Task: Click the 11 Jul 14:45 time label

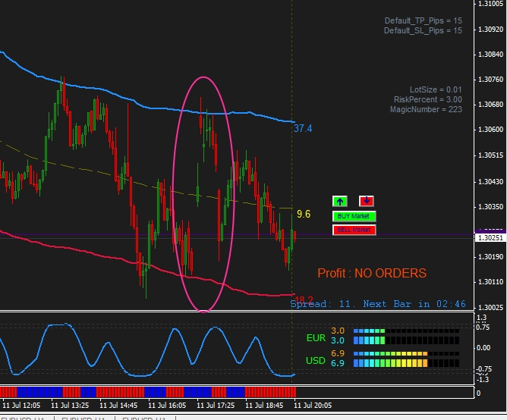Action: pyautogui.click(x=118, y=405)
